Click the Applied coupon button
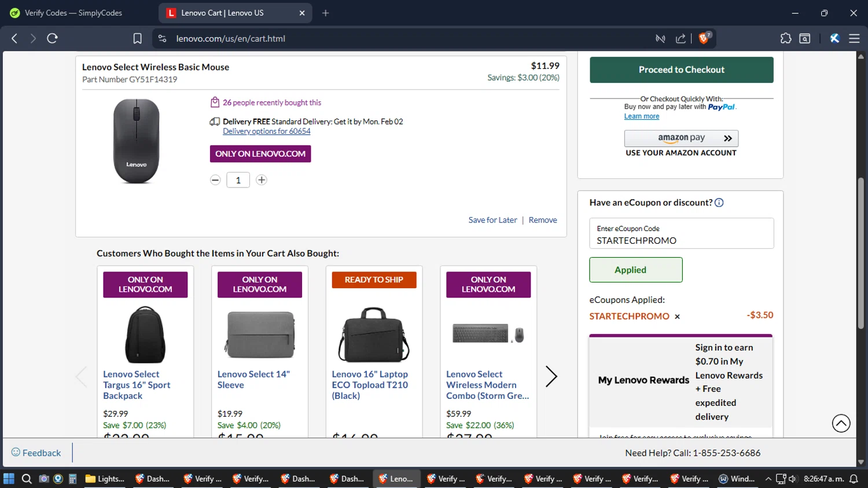 coord(636,270)
